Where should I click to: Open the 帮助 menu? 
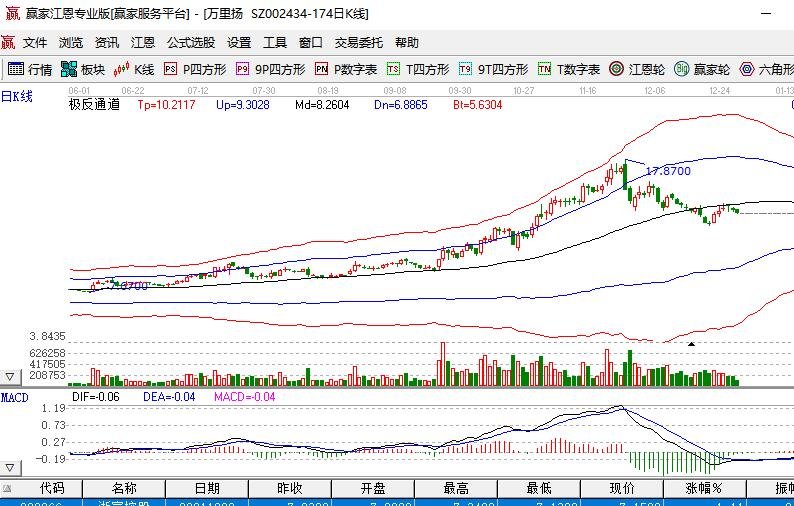pos(407,43)
